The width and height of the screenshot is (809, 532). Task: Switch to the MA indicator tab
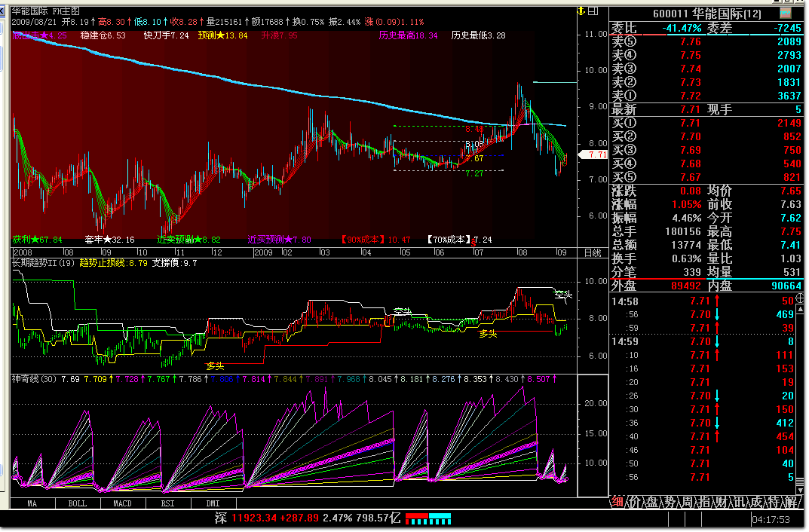click(x=32, y=503)
